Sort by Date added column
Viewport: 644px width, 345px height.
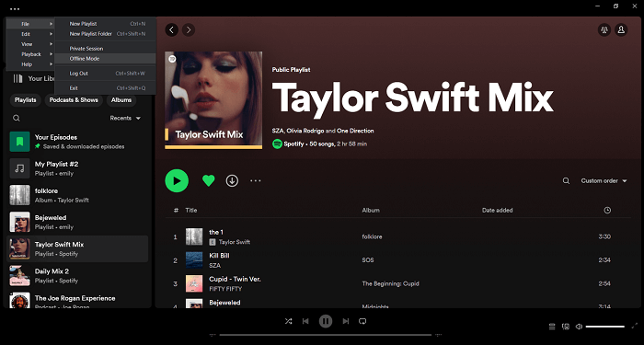click(498, 210)
